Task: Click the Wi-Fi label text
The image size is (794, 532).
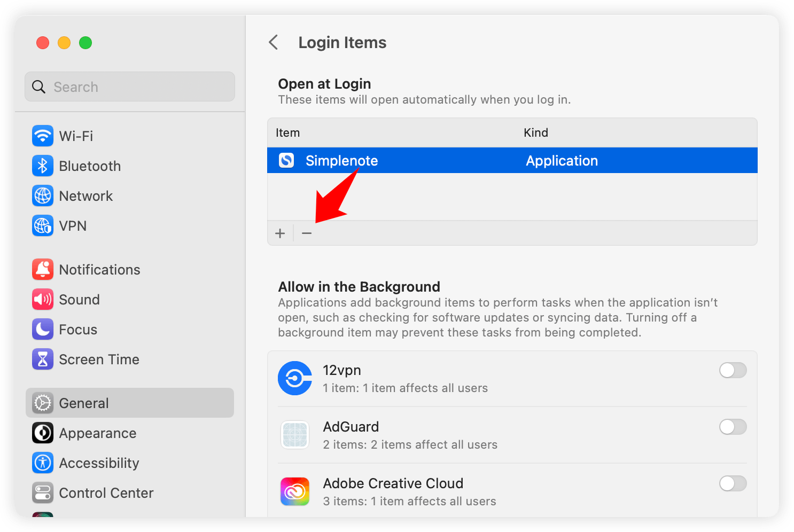Action: click(x=76, y=136)
